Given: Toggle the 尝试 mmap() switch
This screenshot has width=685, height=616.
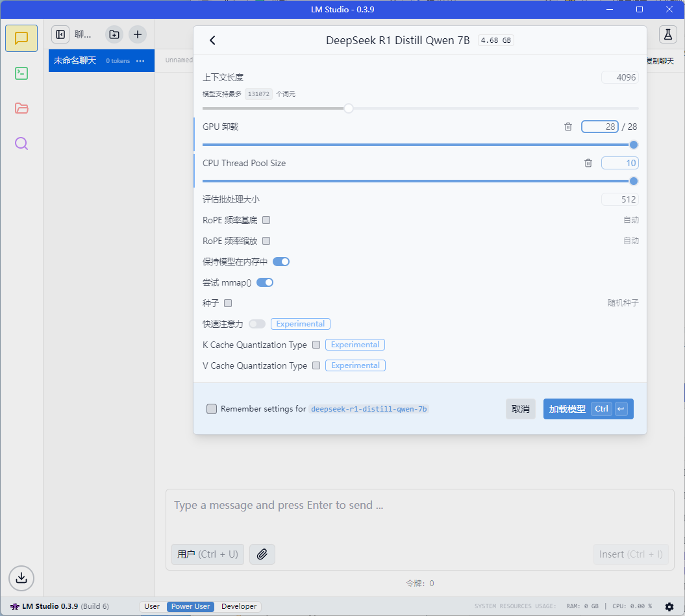Looking at the screenshot, I should point(265,282).
